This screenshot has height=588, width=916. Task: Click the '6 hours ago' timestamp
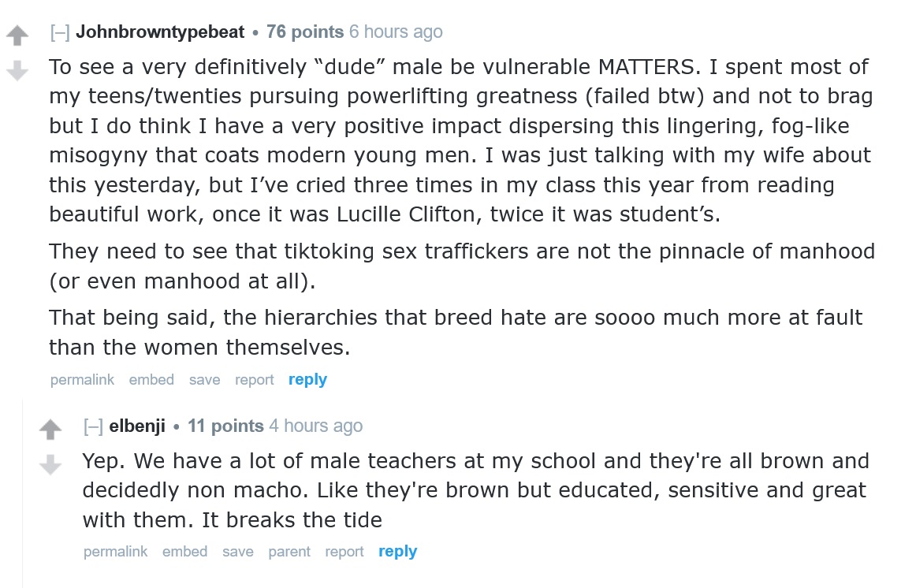pyautogui.click(x=396, y=32)
